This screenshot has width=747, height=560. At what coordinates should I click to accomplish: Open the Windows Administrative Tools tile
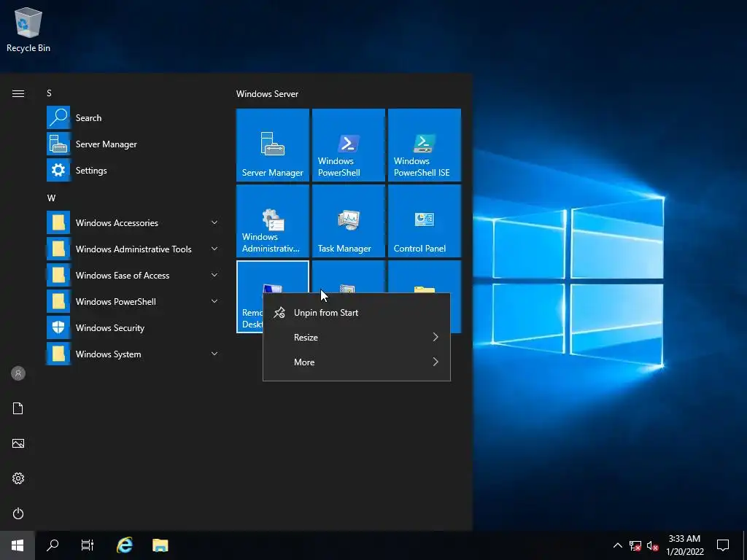[273, 220]
